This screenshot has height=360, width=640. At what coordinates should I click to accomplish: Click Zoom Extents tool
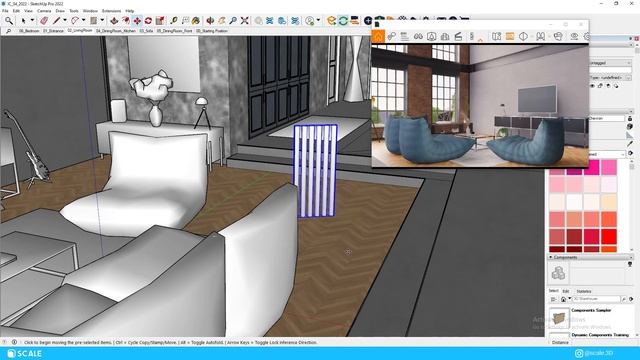coord(244,20)
